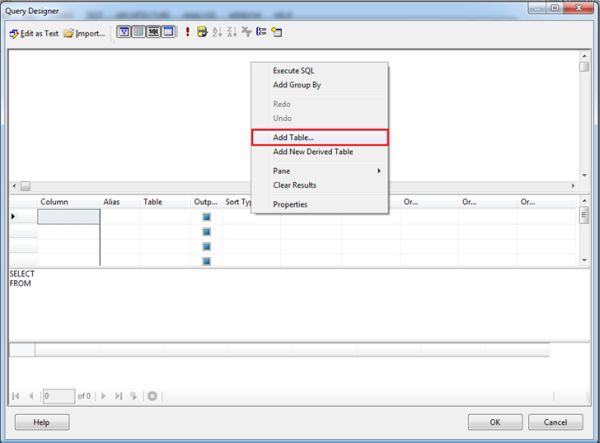Select Add Table... in context menu
Image resolution: width=600 pixels, height=443 pixels.
(320, 137)
